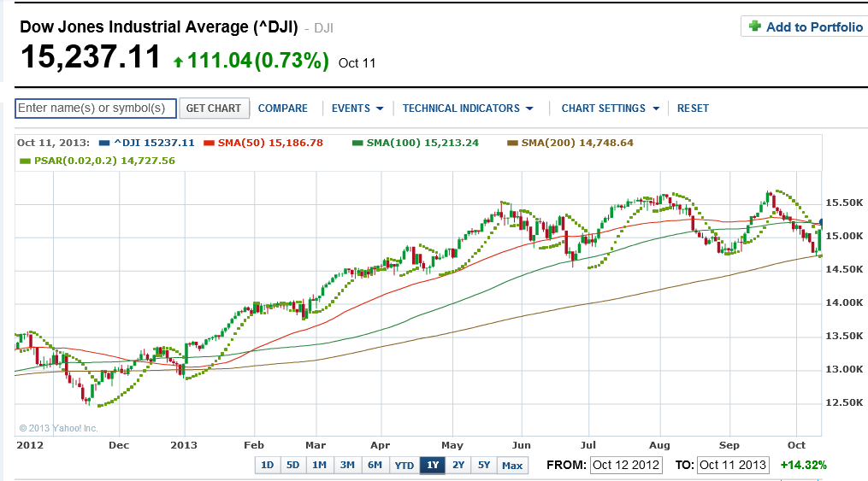Open the Events dropdown arrow
868x481 pixels.
(x=380, y=109)
